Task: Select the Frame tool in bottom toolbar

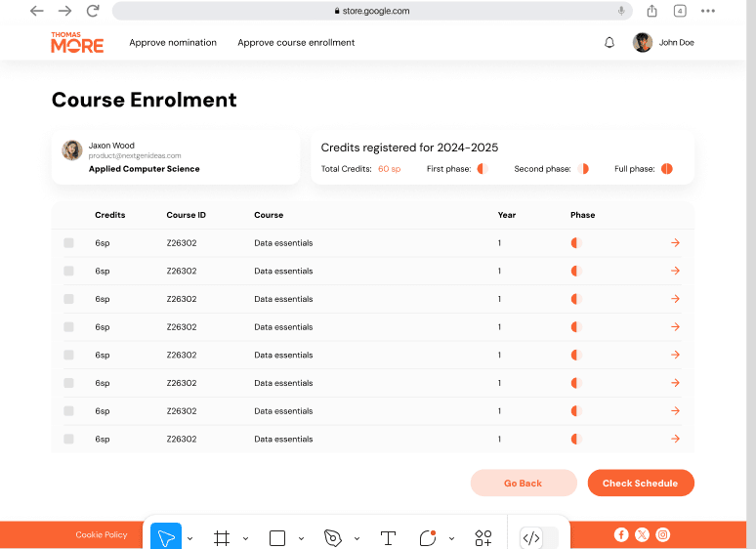Action: tap(222, 538)
